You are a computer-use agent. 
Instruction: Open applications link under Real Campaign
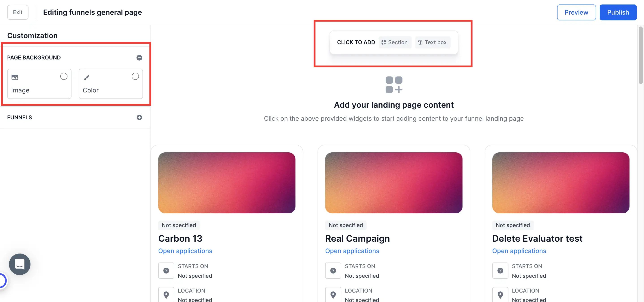(x=352, y=251)
